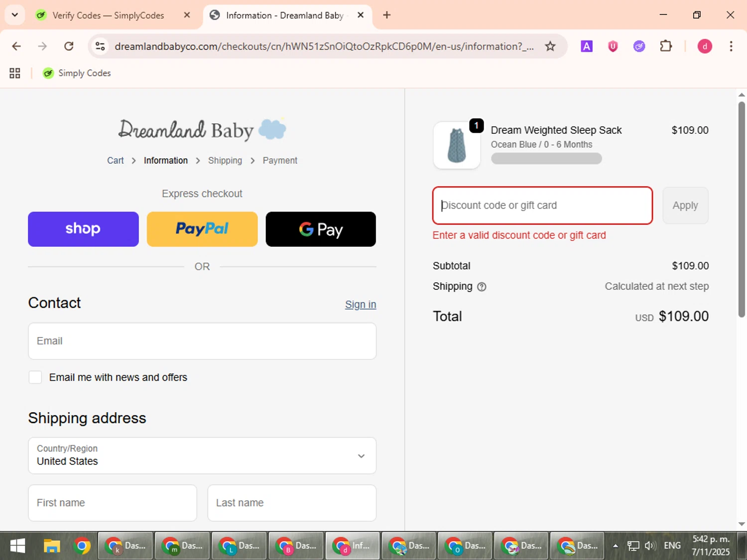Check out with Google Pay
Screen dimensions: 747x560
coord(321,229)
